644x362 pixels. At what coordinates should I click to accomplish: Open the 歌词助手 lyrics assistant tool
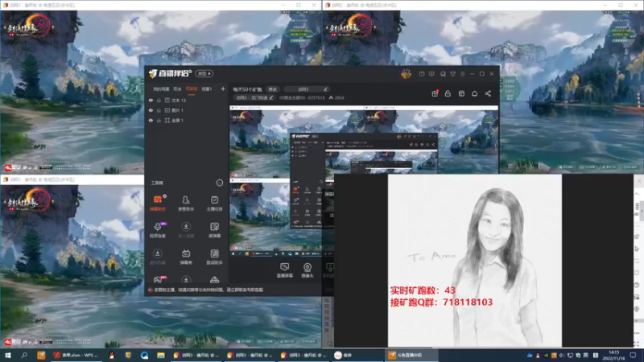tap(214, 257)
